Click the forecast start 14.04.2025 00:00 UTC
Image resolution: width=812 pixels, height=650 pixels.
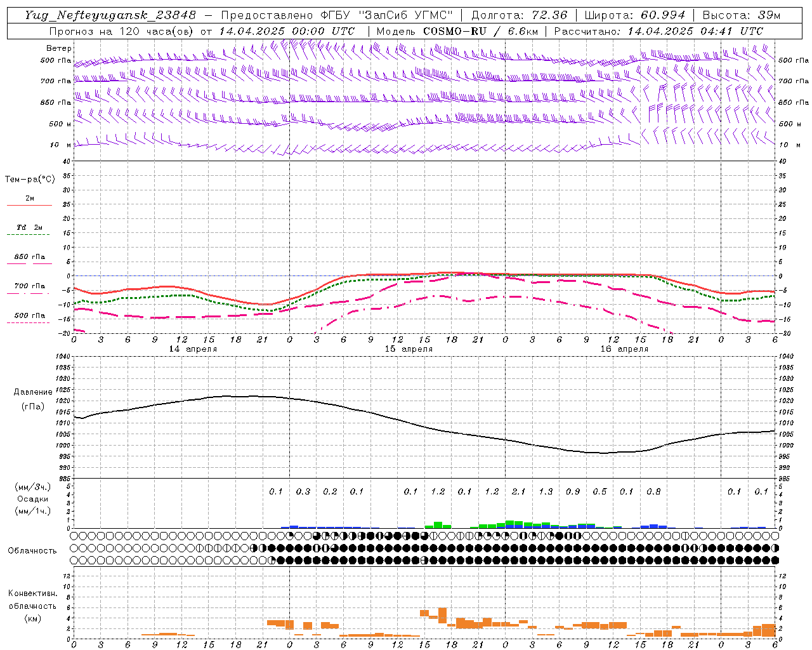click(x=287, y=31)
